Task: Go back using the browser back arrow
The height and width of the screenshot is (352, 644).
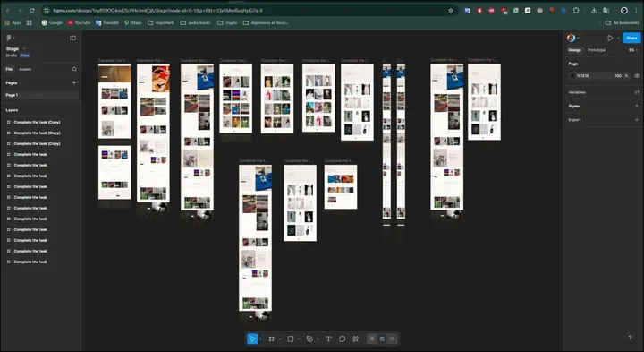Action: 8,10
